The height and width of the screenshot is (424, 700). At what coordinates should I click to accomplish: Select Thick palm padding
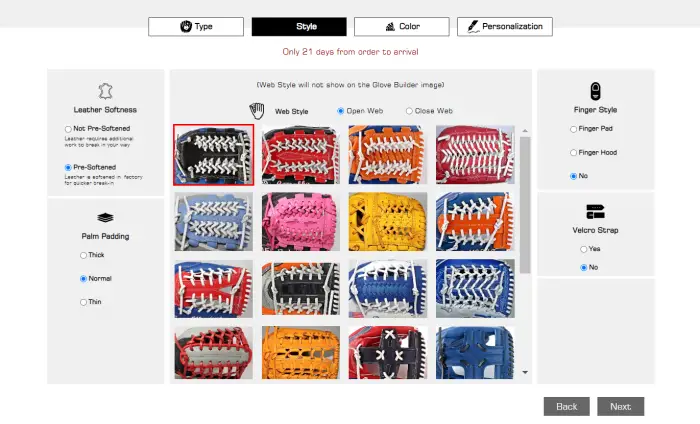tap(83, 255)
